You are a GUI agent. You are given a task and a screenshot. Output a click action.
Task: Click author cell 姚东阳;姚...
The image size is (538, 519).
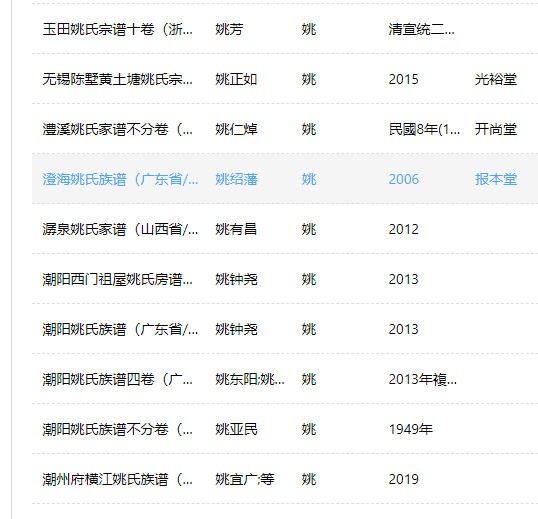pos(250,380)
